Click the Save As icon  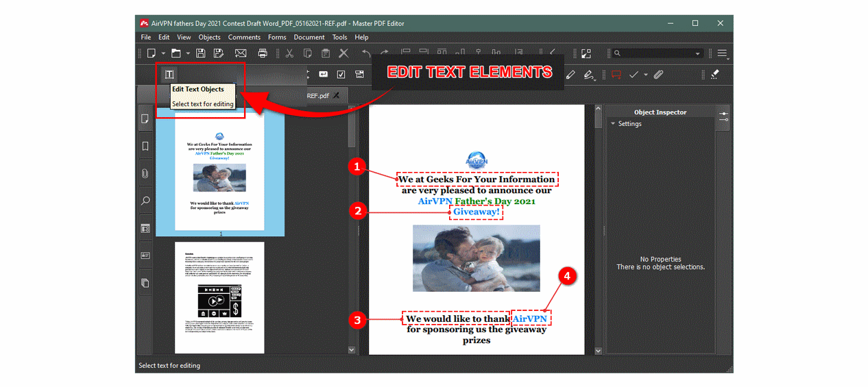pos(219,53)
